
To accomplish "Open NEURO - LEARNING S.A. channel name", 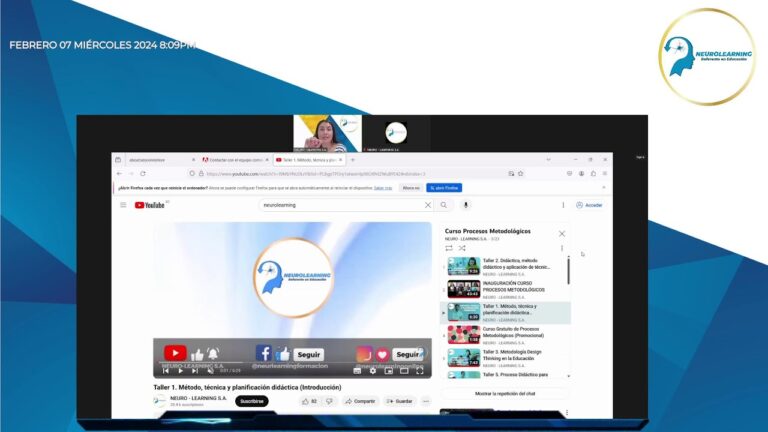I will tap(198, 398).
